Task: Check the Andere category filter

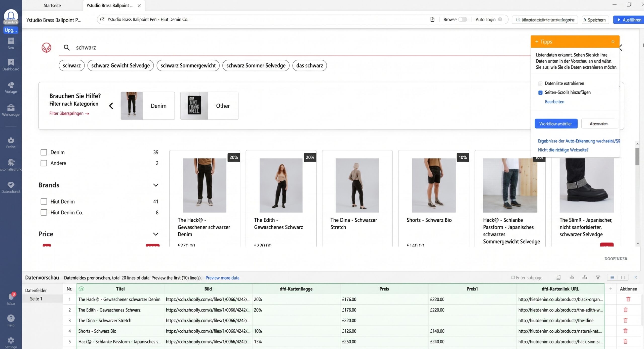Action: click(x=44, y=163)
